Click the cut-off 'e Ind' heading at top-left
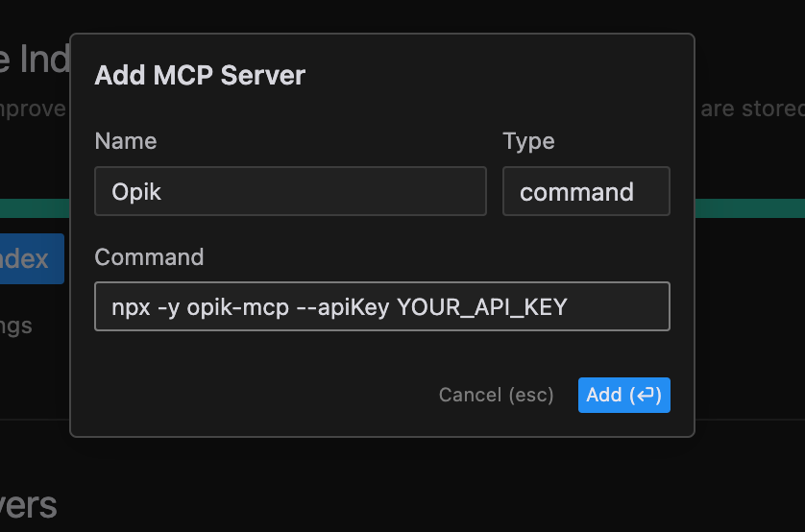 (35, 60)
